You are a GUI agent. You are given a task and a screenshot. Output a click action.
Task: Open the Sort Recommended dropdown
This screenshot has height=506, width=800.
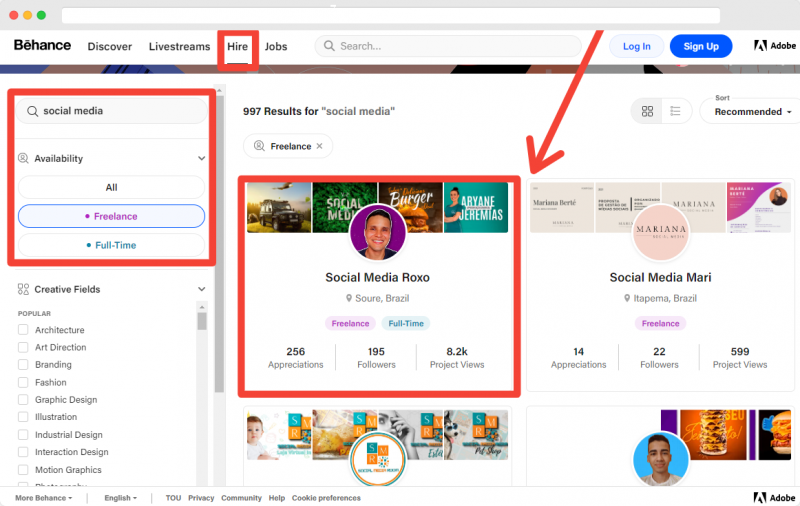752,111
